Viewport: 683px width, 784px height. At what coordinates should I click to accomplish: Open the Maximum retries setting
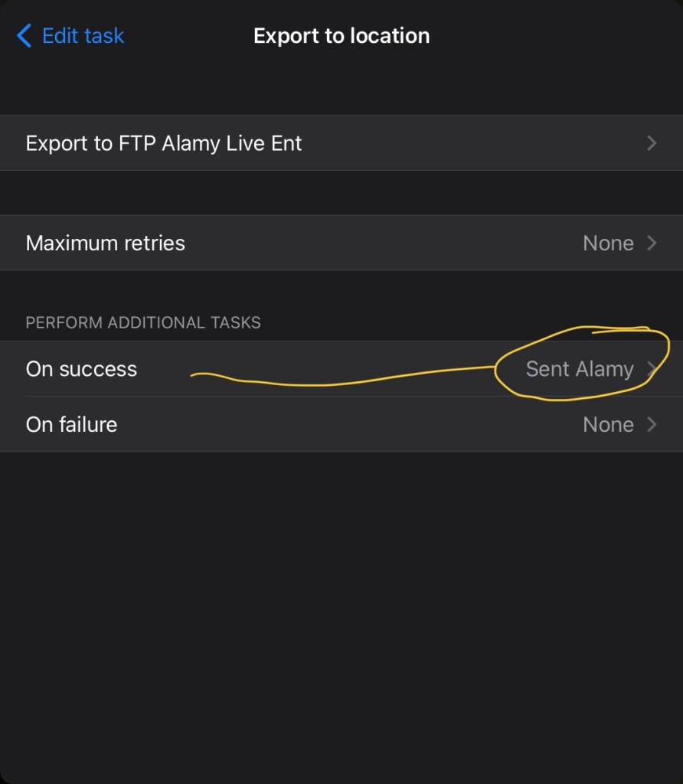106,243
